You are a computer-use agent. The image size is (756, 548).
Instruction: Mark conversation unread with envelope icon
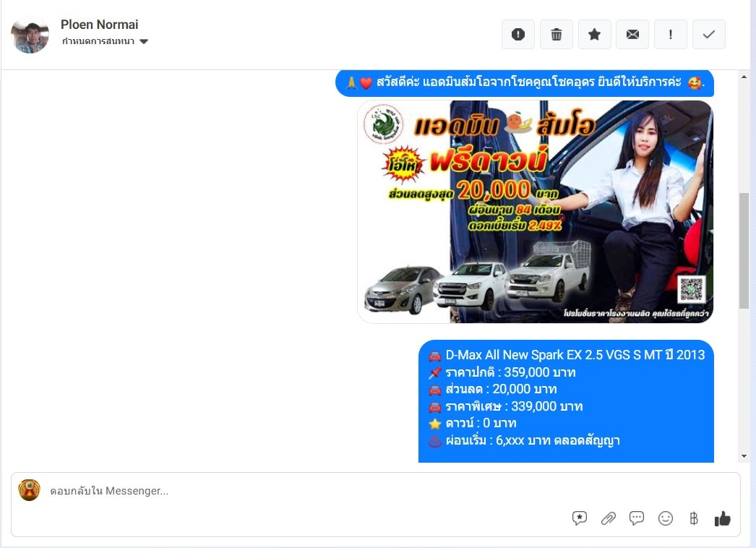pyautogui.click(x=632, y=34)
